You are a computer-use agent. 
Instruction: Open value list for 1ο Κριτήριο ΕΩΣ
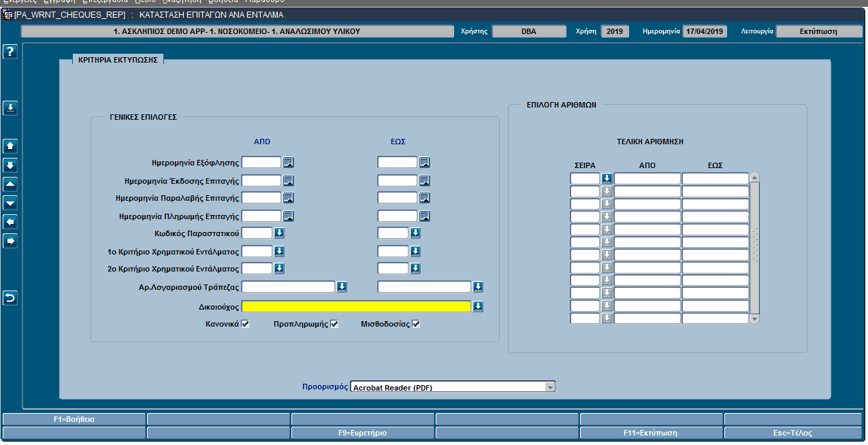click(x=415, y=251)
